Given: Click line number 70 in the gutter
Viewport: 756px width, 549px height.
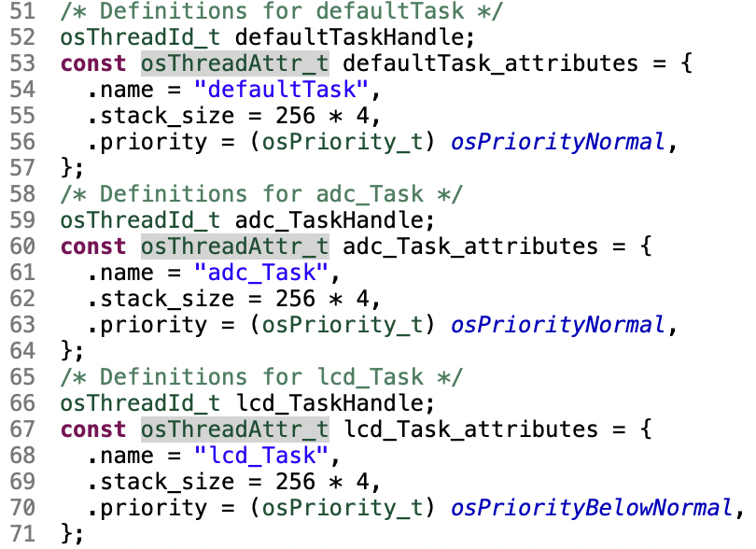Looking at the screenshot, I should click(22, 509).
